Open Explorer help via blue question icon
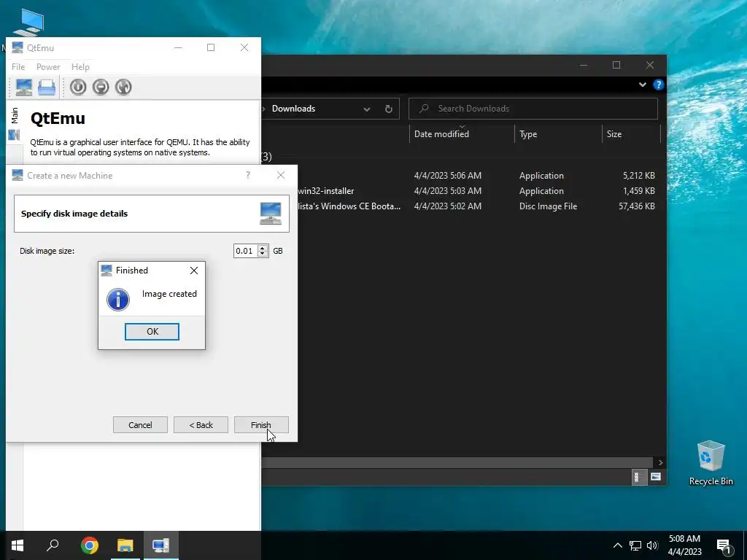The height and width of the screenshot is (560, 747). point(659,85)
